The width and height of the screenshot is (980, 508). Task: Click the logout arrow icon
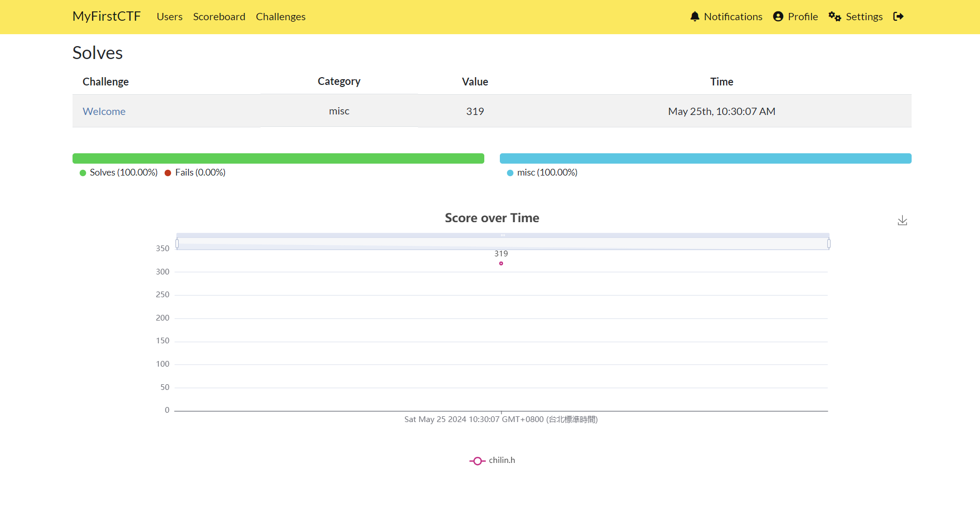click(x=898, y=17)
